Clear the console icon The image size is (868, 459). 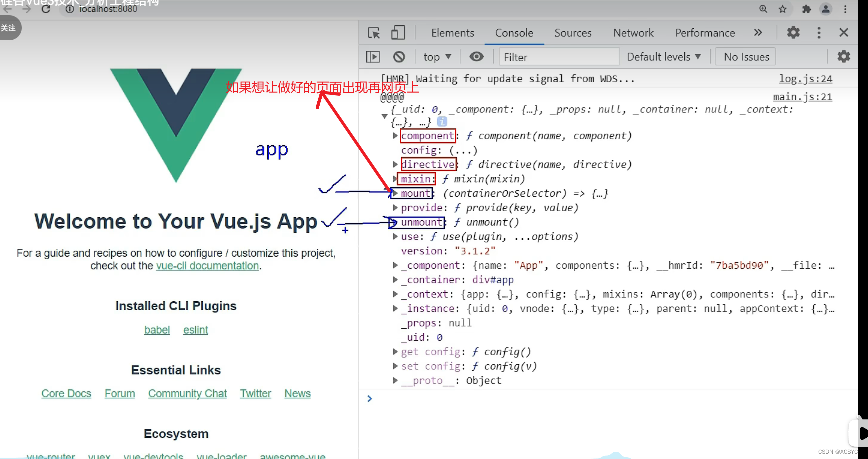pos(399,57)
